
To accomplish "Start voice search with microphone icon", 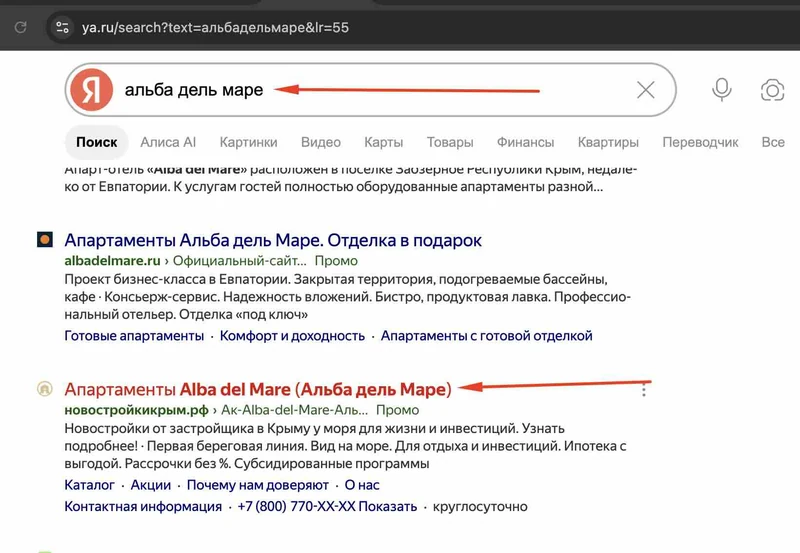I will [721, 90].
